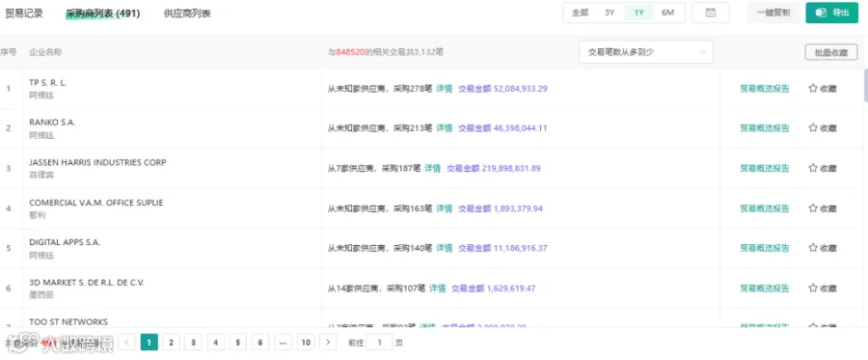Image resolution: width=868 pixels, height=360 pixels.
Task: Click the 批量收藏 button
Action: pyautogui.click(x=831, y=52)
